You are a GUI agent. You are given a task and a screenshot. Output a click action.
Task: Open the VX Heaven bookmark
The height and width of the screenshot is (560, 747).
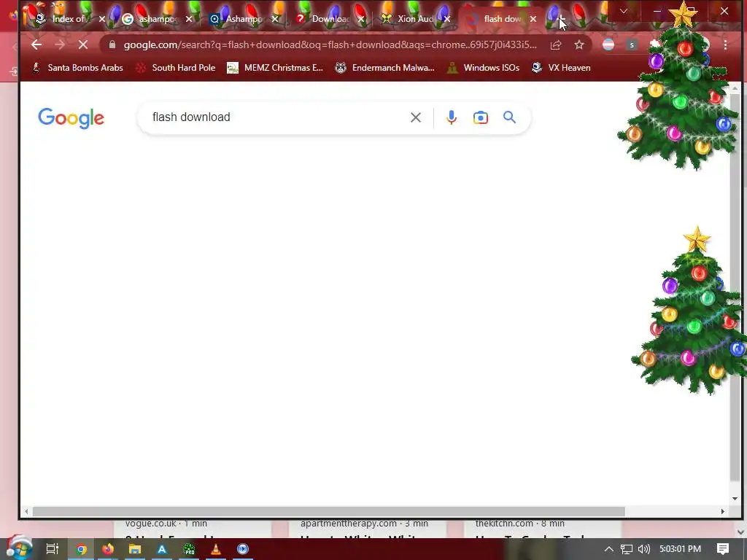(561, 68)
